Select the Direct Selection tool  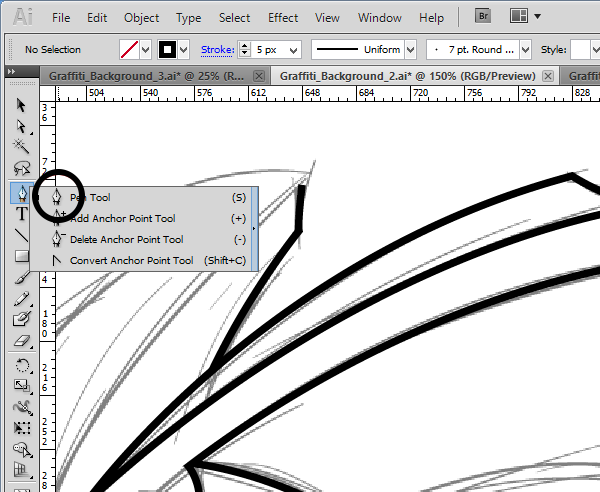pyautogui.click(x=21, y=126)
